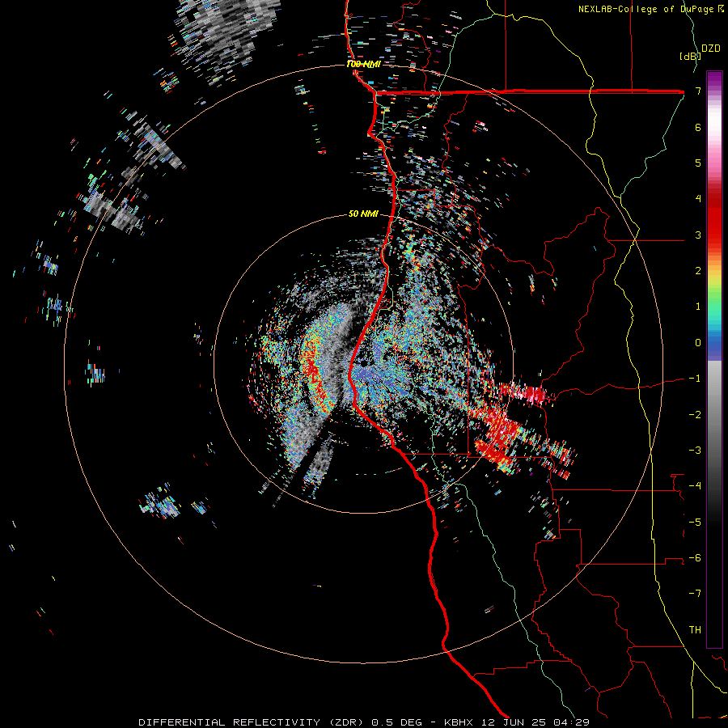Select scale value 6 on the legend

coord(698,127)
